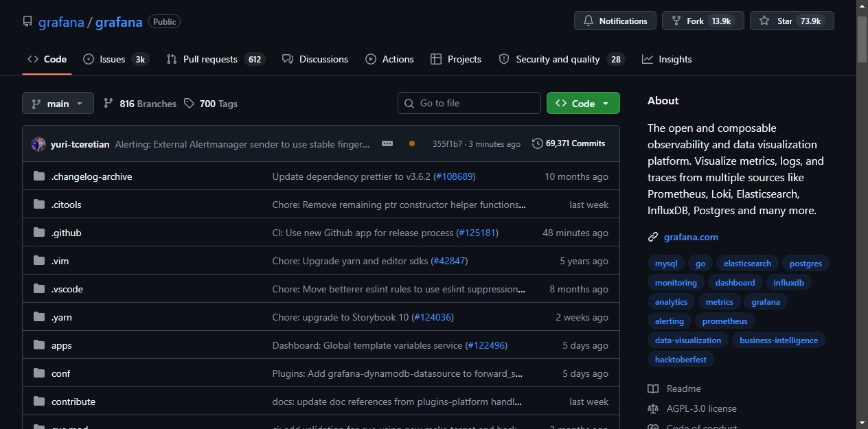Open pull request #124036 link

point(433,317)
